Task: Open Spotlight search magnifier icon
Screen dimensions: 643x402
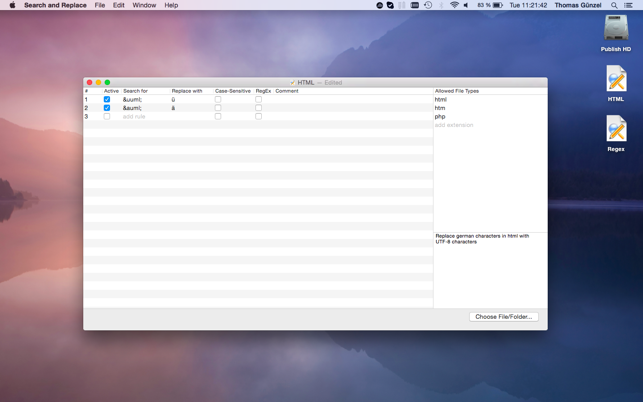Action: click(x=614, y=5)
